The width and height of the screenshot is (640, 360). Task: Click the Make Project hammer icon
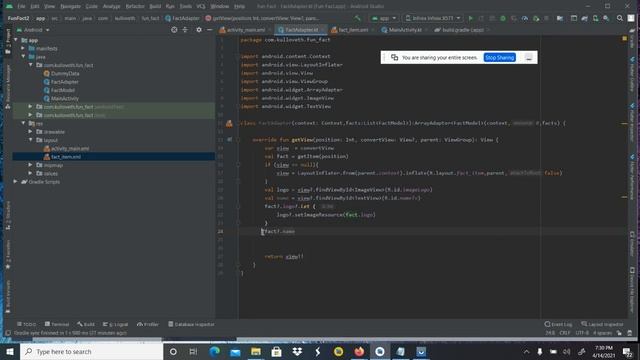pyautogui.click(x=358, y=18)
